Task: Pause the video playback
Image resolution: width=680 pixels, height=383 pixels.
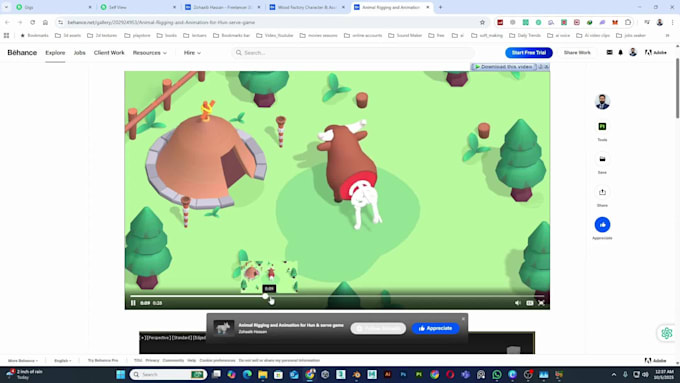Action: point(133,303)
